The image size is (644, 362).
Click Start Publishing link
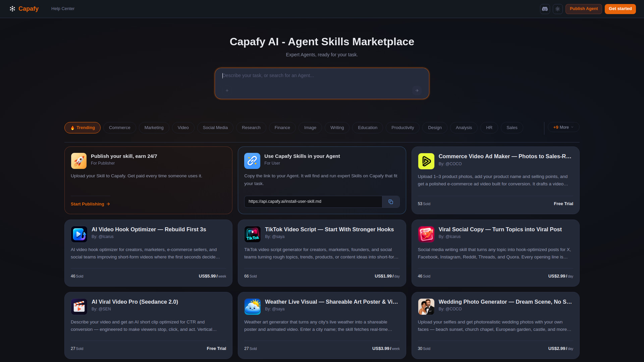[x=90, y=204]
